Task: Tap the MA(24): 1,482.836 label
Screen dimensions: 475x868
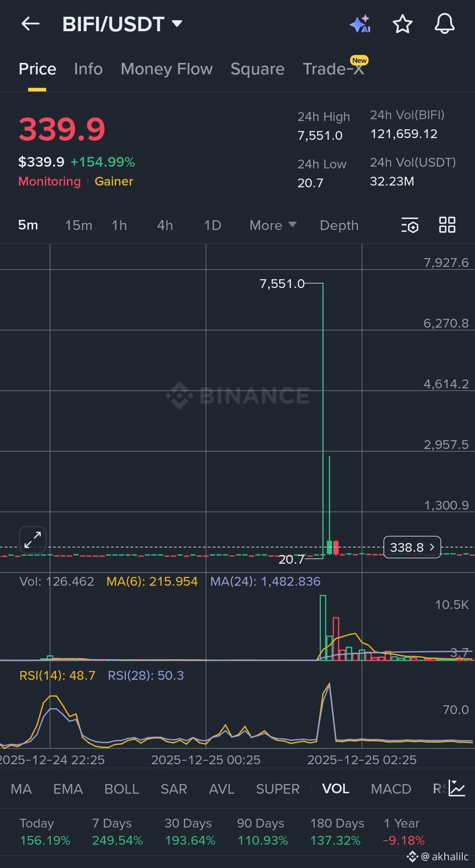Action: [x=265, y=581]
